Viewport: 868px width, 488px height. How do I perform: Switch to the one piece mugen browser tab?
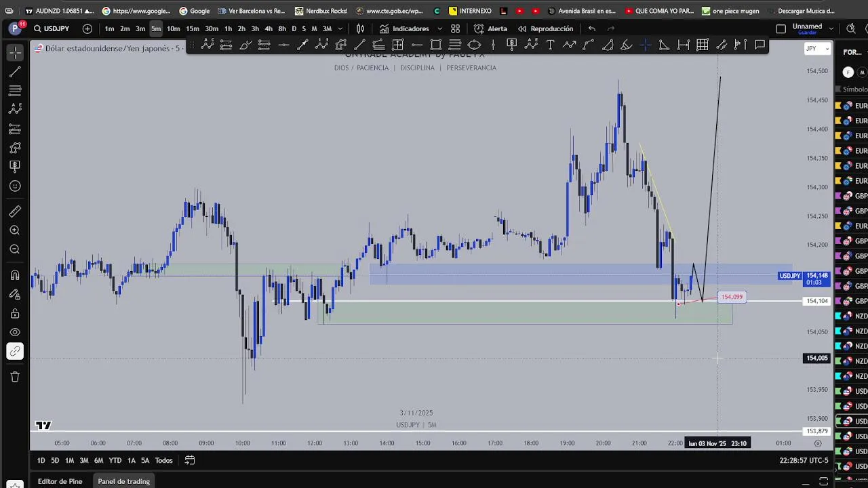click(x=731, y=11)
